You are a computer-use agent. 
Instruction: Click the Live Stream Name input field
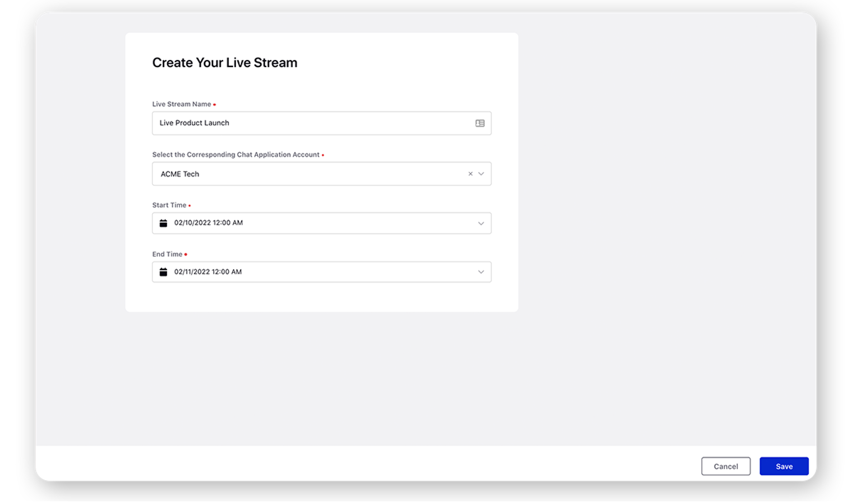321,123
